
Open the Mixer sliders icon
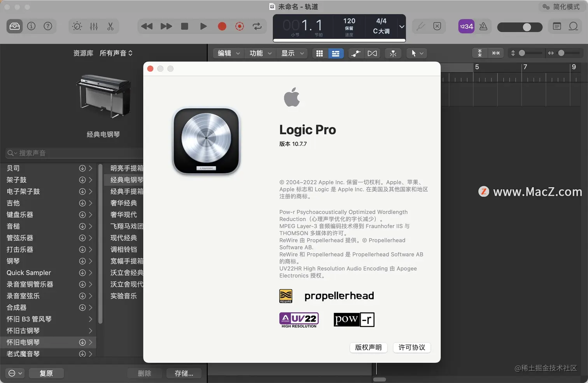pyautogui.click(x=93, y=26)
